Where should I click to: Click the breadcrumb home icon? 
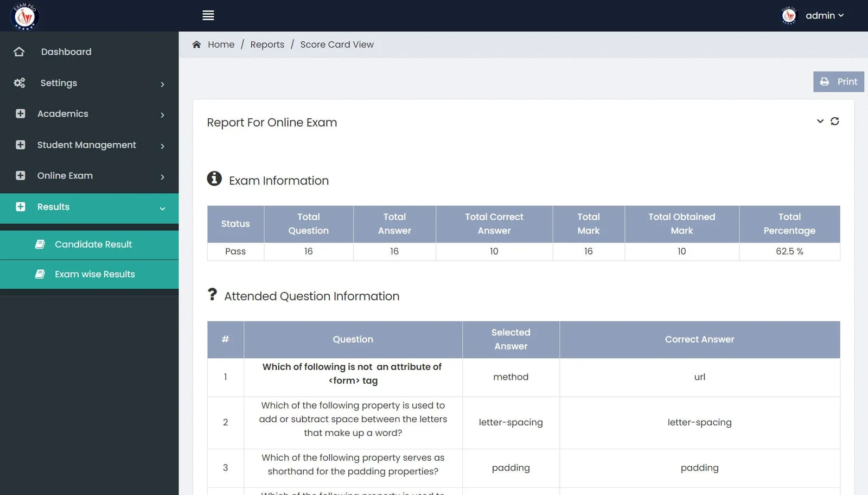click(196, 45)
